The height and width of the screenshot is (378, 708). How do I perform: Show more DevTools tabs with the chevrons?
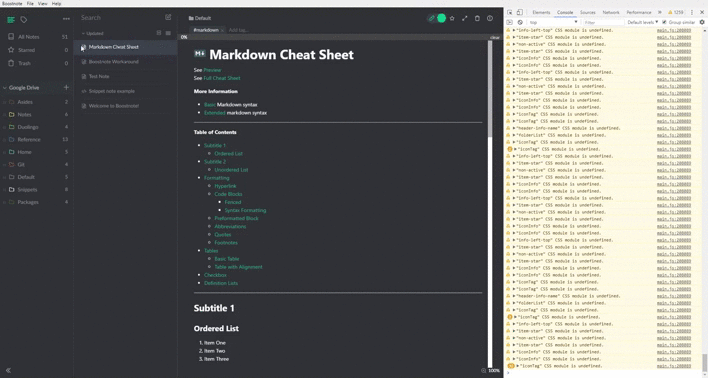[660, 13]
